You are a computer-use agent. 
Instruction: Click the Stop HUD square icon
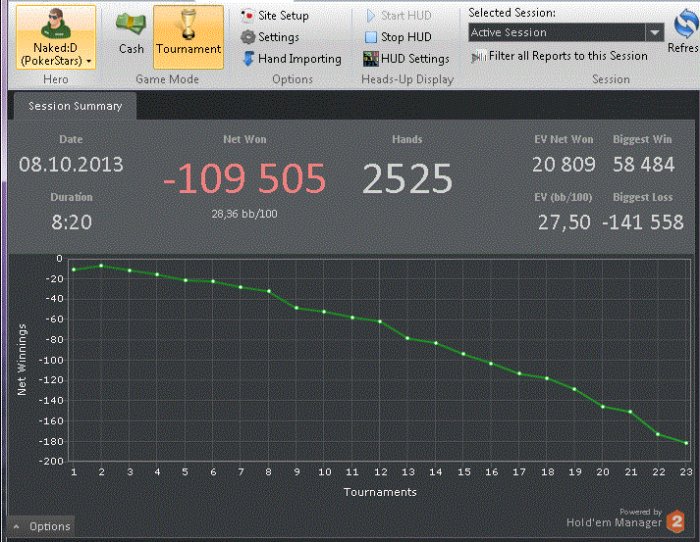click(x=371, y=37)
